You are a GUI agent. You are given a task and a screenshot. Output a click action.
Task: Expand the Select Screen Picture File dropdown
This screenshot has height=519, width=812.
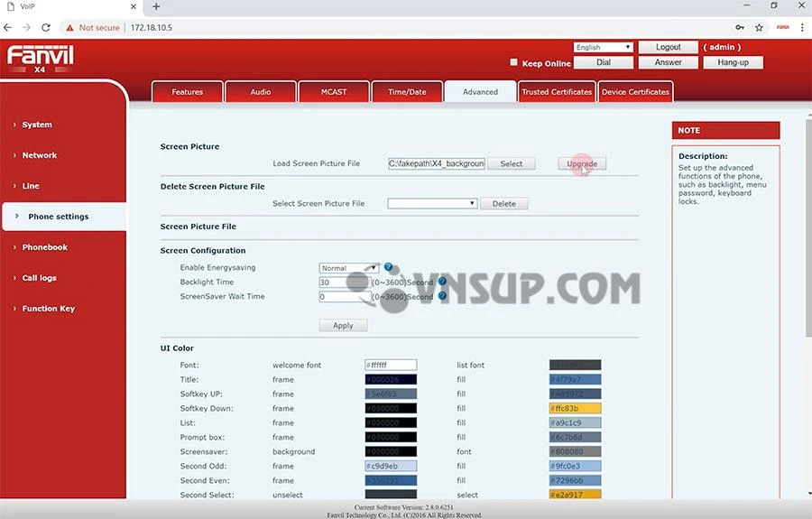tap(432, 204)
